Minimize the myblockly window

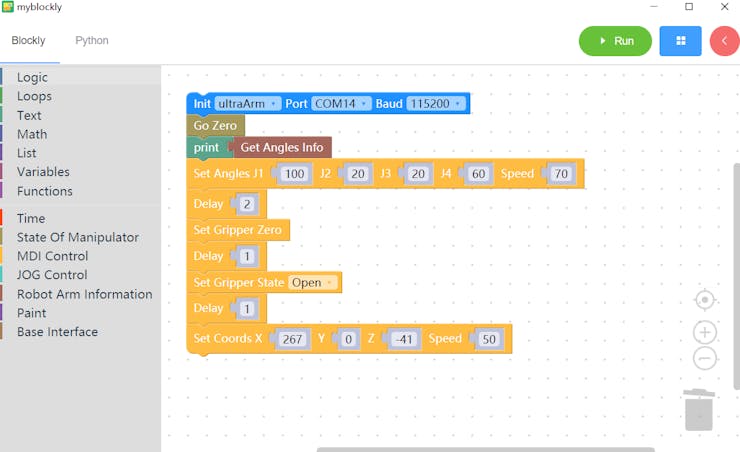click(x=654, y=7)
